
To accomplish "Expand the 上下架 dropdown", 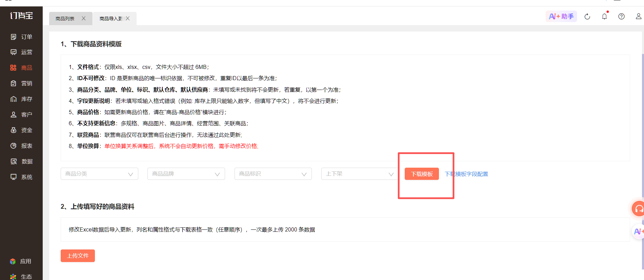I will (x=359, y=174).
